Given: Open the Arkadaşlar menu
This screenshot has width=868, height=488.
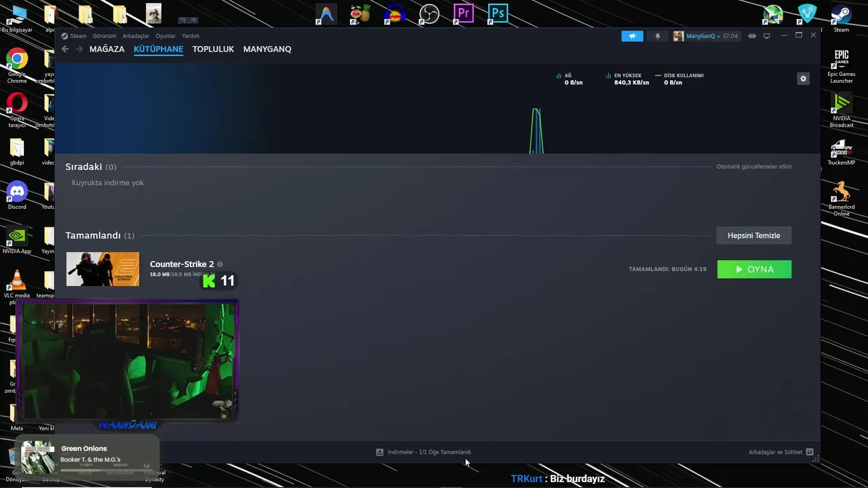Looking at the screenshot, I should point(136,36).
